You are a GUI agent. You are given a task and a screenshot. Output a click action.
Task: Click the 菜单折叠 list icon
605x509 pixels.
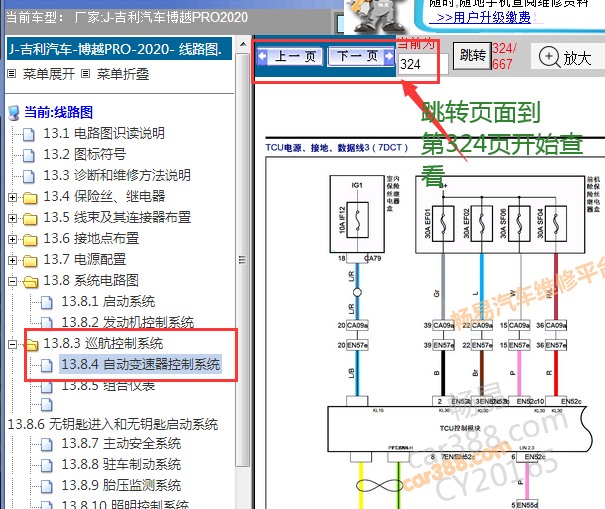tap(86, 74)
